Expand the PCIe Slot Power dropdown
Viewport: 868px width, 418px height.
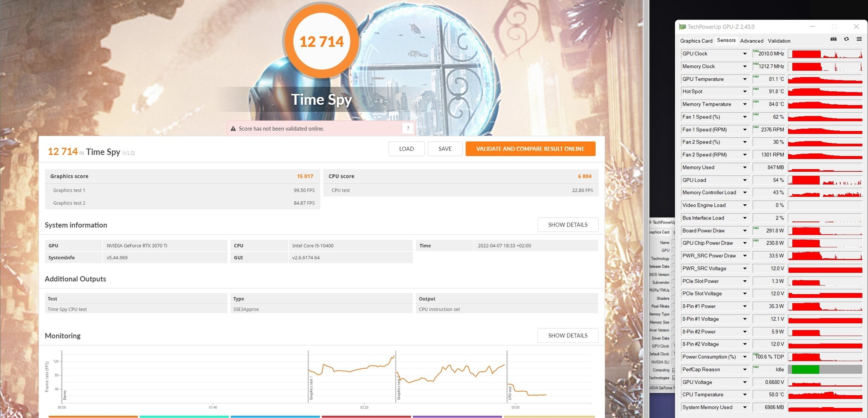coord(745,282)
